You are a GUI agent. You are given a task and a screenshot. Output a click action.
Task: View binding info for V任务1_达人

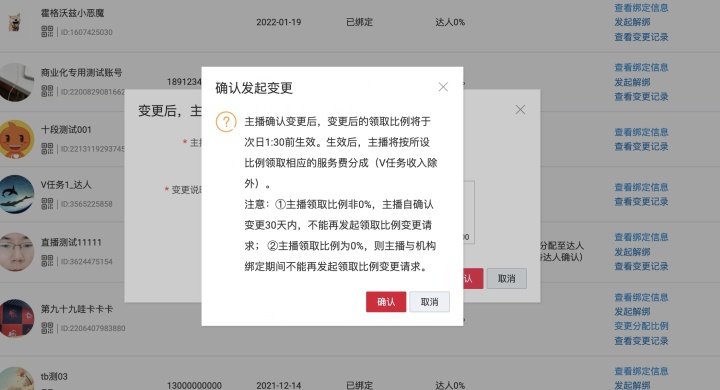click(641, 187)
